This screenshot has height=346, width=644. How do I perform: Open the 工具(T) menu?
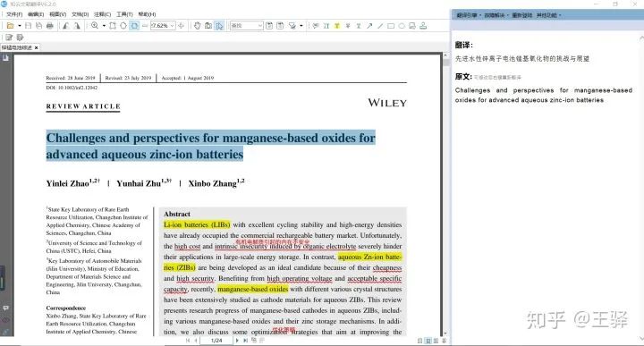click(125, 14)
